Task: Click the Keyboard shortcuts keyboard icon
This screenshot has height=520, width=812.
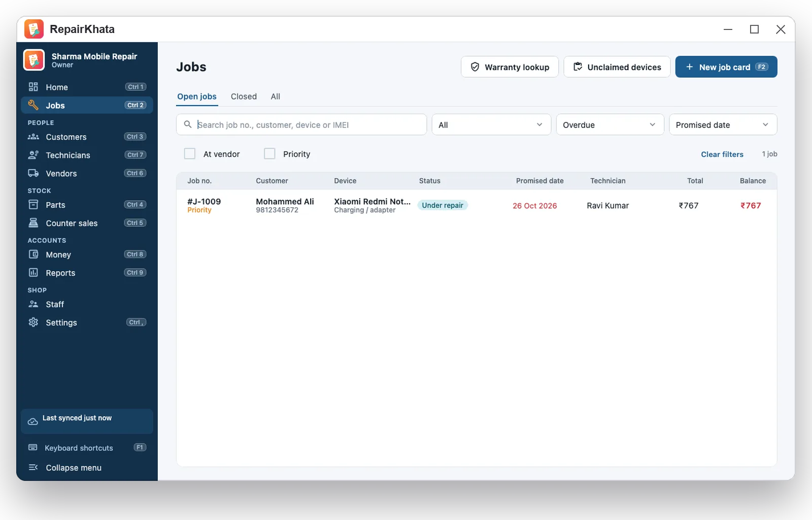Action: pyautogui.click(x=33, y=447)
